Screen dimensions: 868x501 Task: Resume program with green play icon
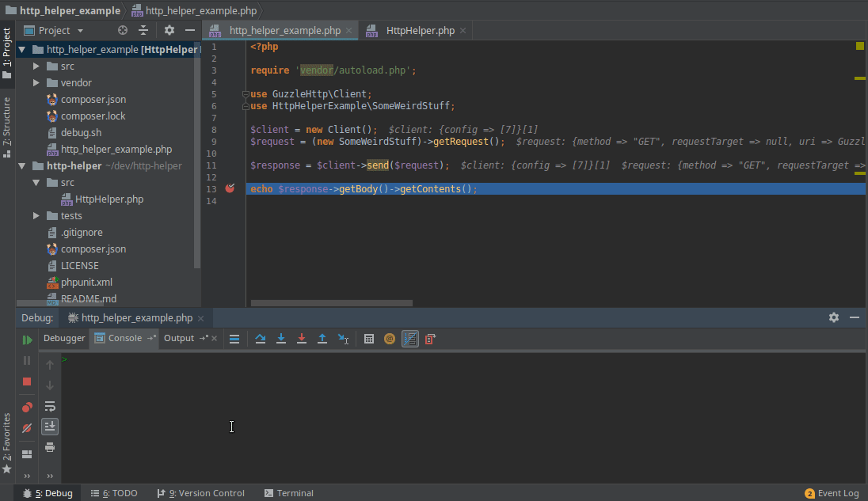(x=27, y=340)
